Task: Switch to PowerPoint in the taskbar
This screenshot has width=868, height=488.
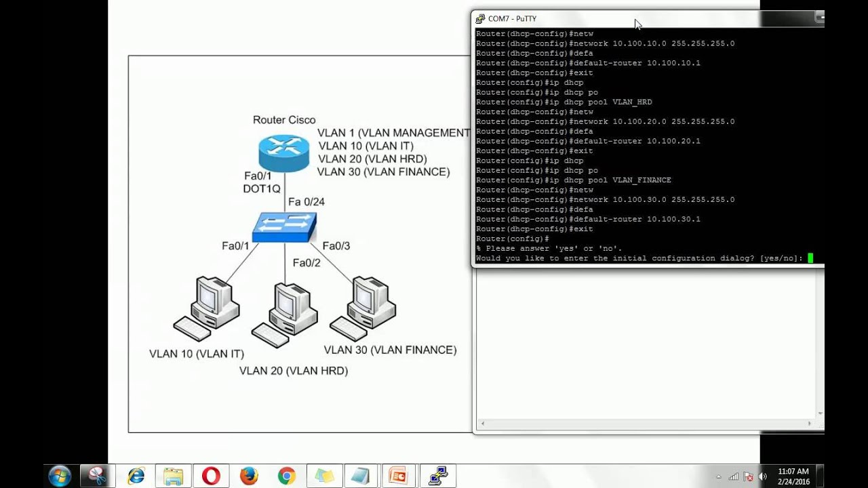Action: click(x=399, y=476)
